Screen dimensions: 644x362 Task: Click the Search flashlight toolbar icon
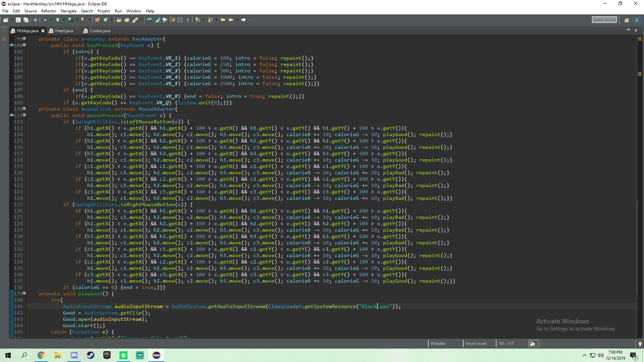click(x=135, y=20)
